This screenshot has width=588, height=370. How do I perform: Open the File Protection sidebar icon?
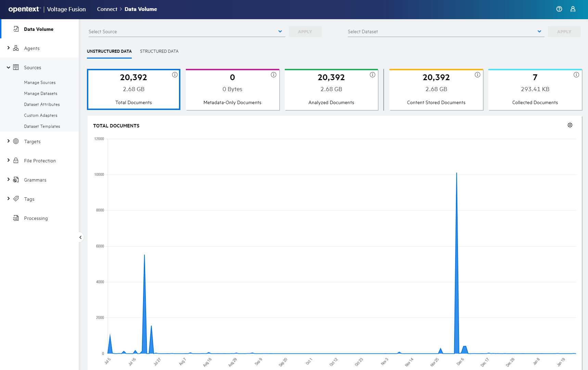(x=16, y=160)
